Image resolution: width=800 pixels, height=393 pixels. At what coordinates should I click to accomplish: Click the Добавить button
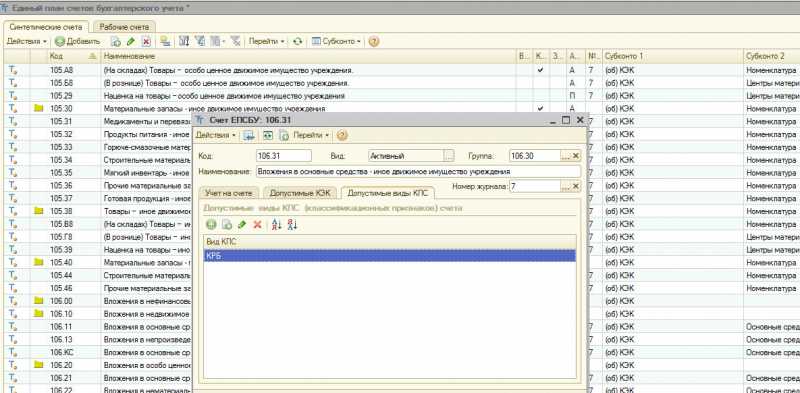[x=77, y=41]
